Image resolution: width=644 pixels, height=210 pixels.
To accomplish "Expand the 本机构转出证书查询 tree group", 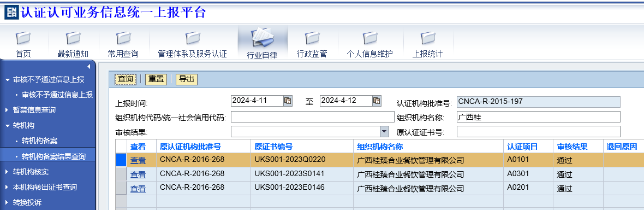I will 7,187.
